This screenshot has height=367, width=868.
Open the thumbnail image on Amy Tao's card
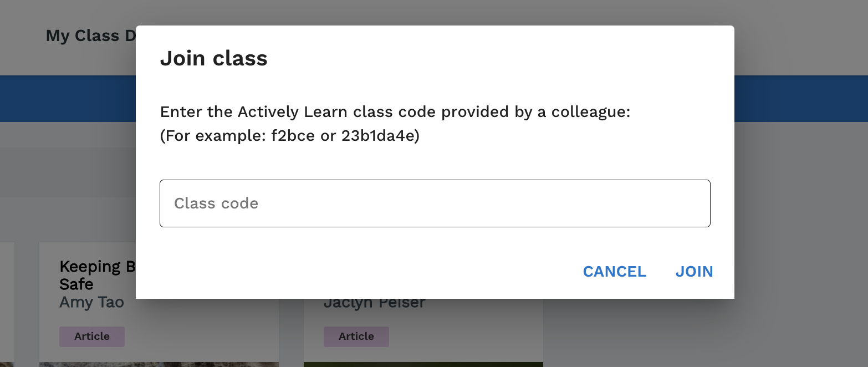coord(159,364)
